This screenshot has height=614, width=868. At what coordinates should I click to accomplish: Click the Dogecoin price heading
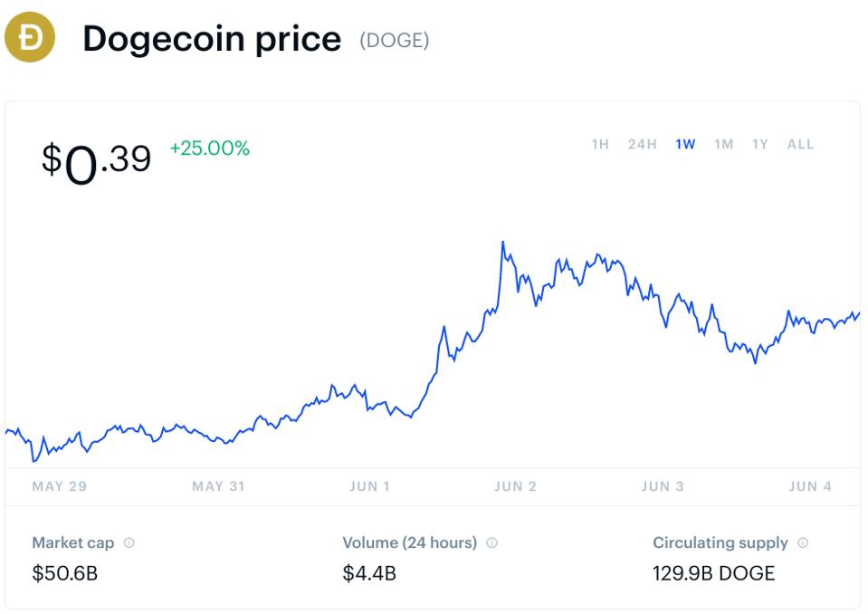pos(212,39)
